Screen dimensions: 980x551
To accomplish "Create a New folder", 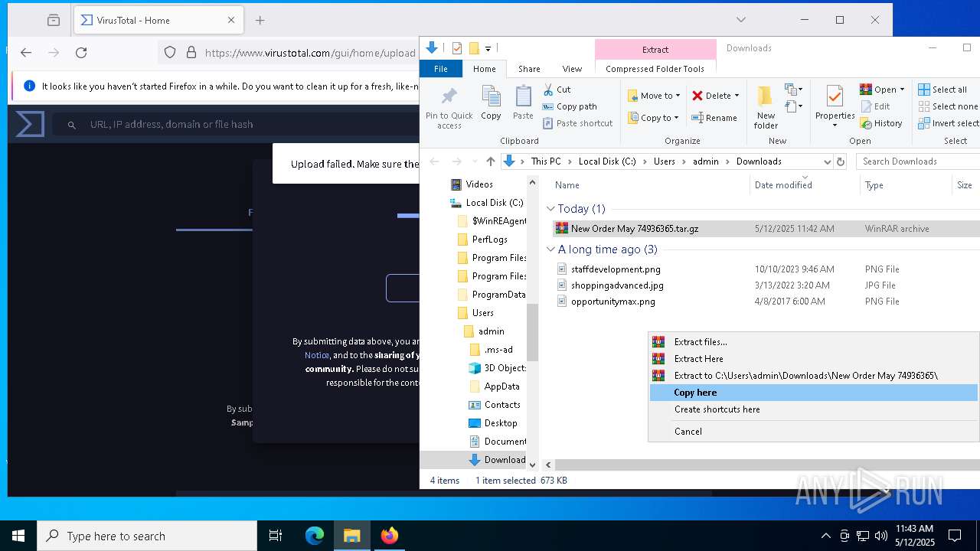I will tap(766, 106).
